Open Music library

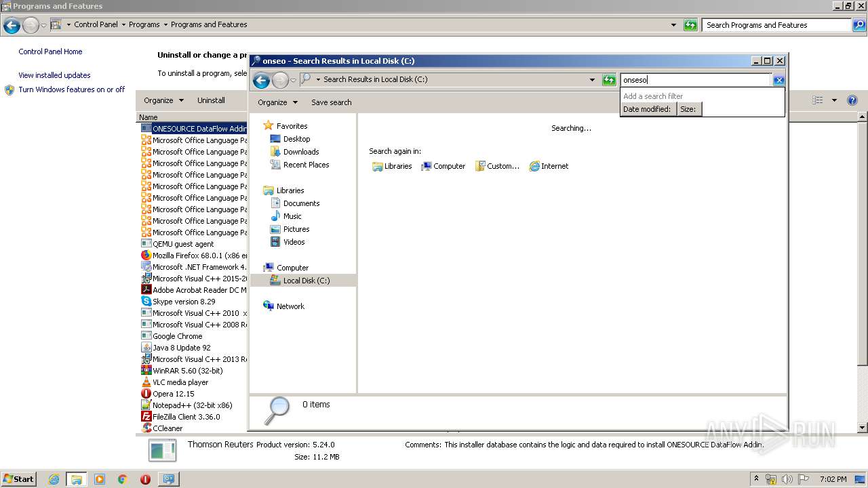point(292,216)
